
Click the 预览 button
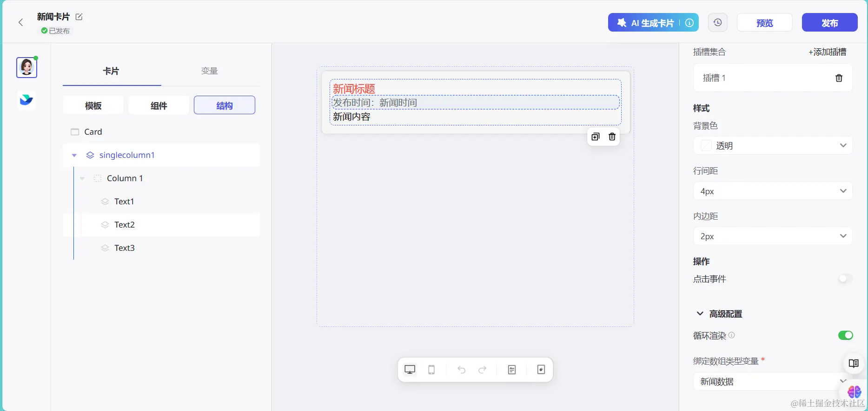pyautogui.click(x=765, y=22)
